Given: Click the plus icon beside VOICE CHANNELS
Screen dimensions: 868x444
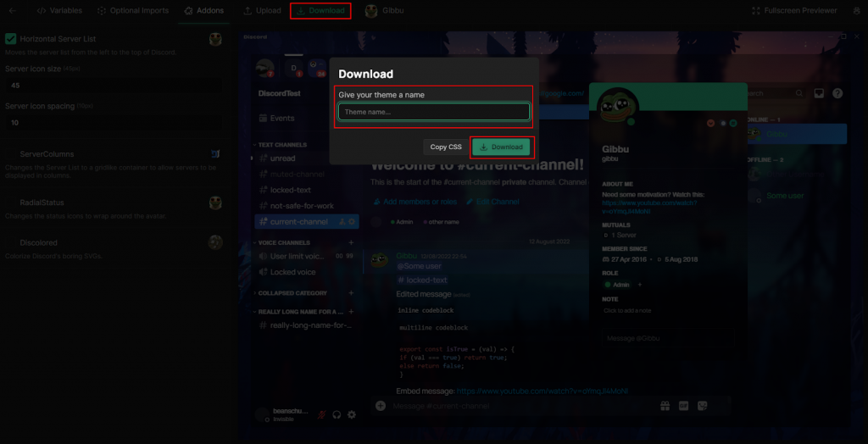Looking at the screenshot, I should (351, 242).
